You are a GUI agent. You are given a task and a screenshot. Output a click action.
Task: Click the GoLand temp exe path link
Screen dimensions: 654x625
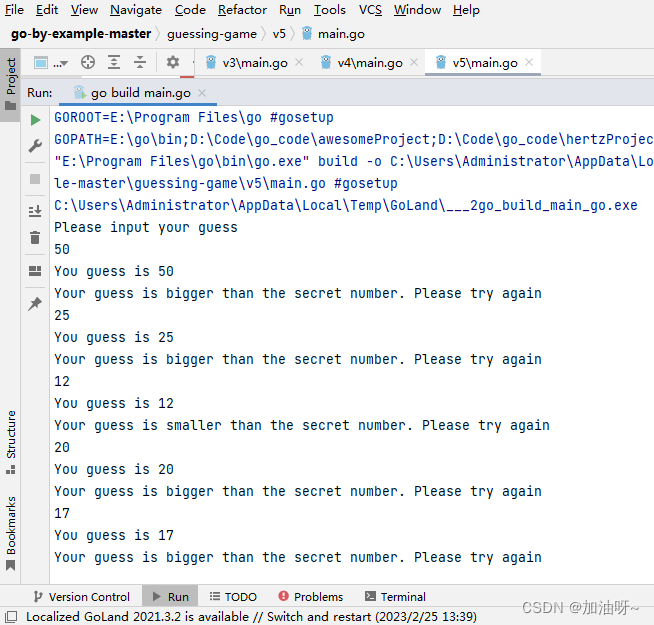click(346, 205)
